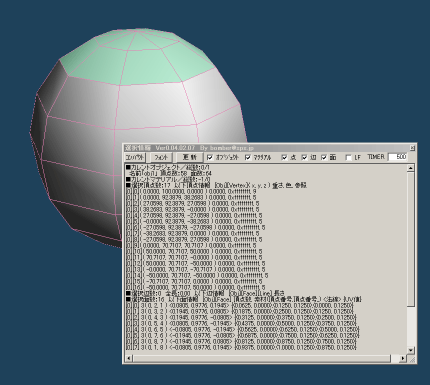Close the selection info window
430x385 pixels.
pos(412,148)
